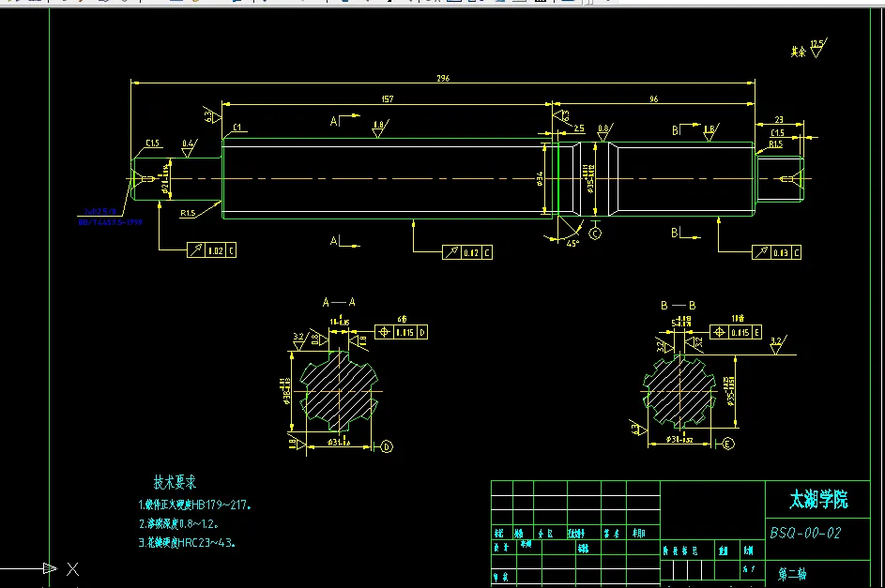Select the 0.13 runout tolerance frame
Viewport: 885px width, 588px height.
[x=777, y=252]
